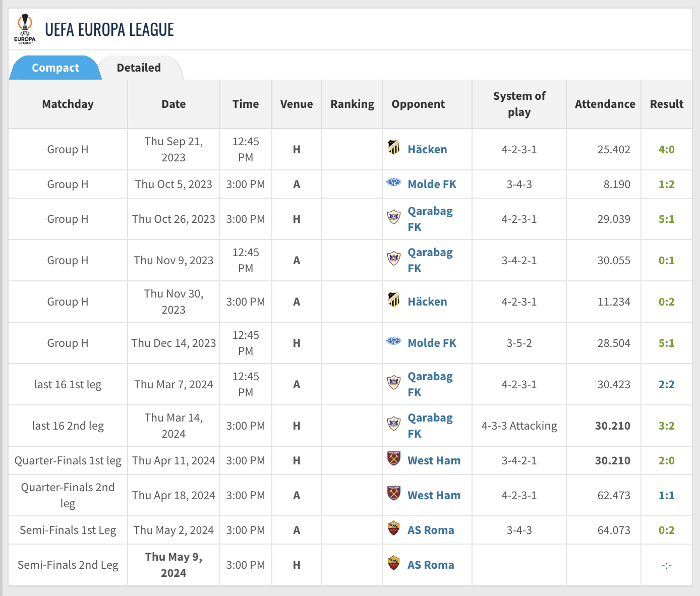
Task: Click West Ham crest in Apr 11 row
Action: pyautogui.click(x=394, y=458)
